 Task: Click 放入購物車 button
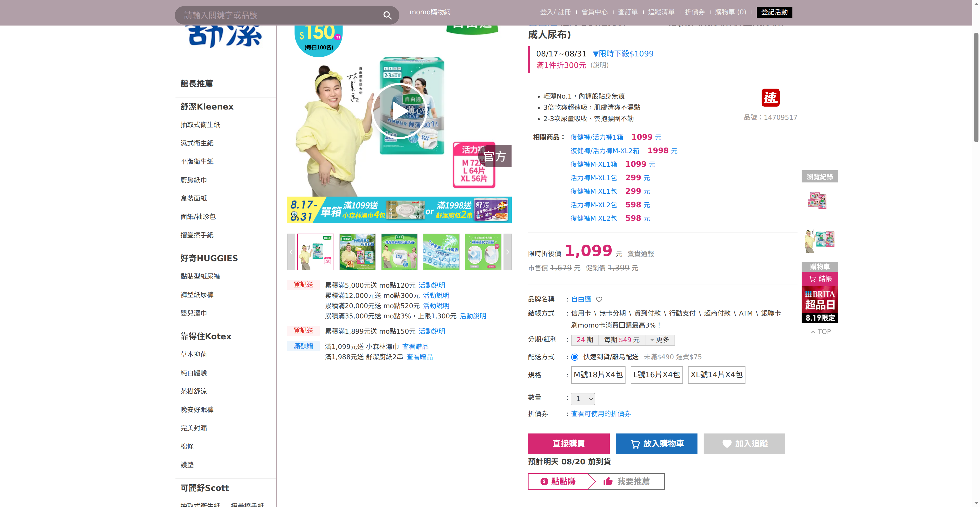coord(656,443)
